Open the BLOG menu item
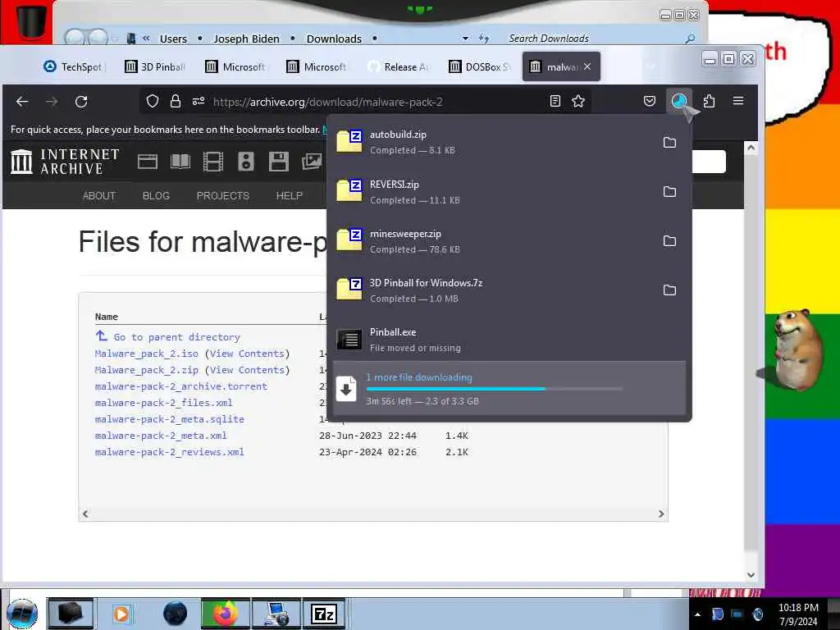Screen dimensions: 840x630 [x=156, y=195]
